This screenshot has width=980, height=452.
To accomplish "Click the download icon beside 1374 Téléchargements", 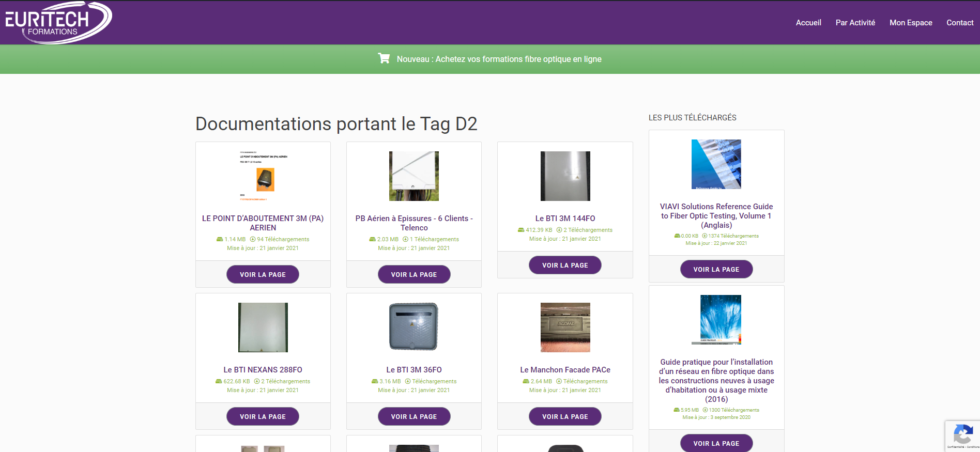I will tap(705, 236).
